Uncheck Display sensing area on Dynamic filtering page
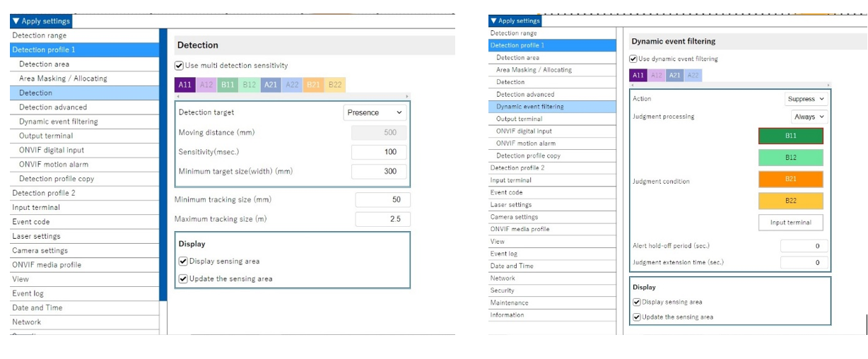Image resolution: width=868 pixels, height=359 pixels. (637, 302)
